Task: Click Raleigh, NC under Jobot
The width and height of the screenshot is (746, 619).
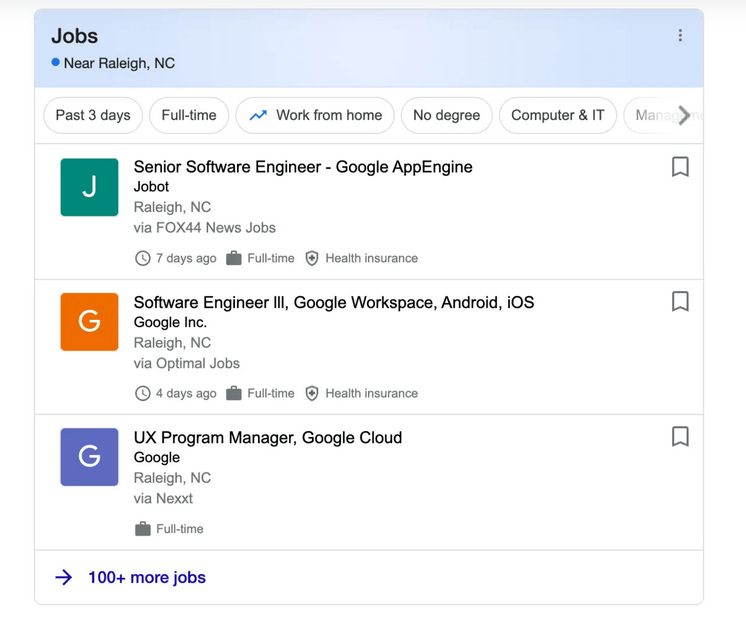Action: pos(172,207)
